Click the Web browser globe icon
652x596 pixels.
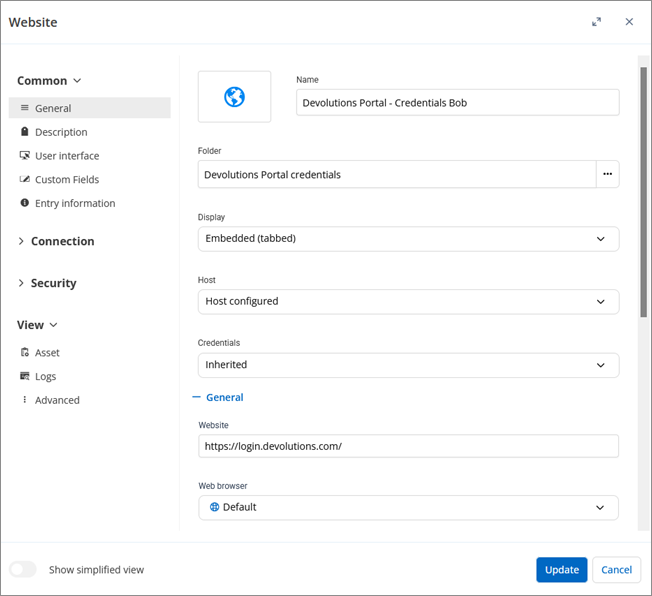coord(214,507)
